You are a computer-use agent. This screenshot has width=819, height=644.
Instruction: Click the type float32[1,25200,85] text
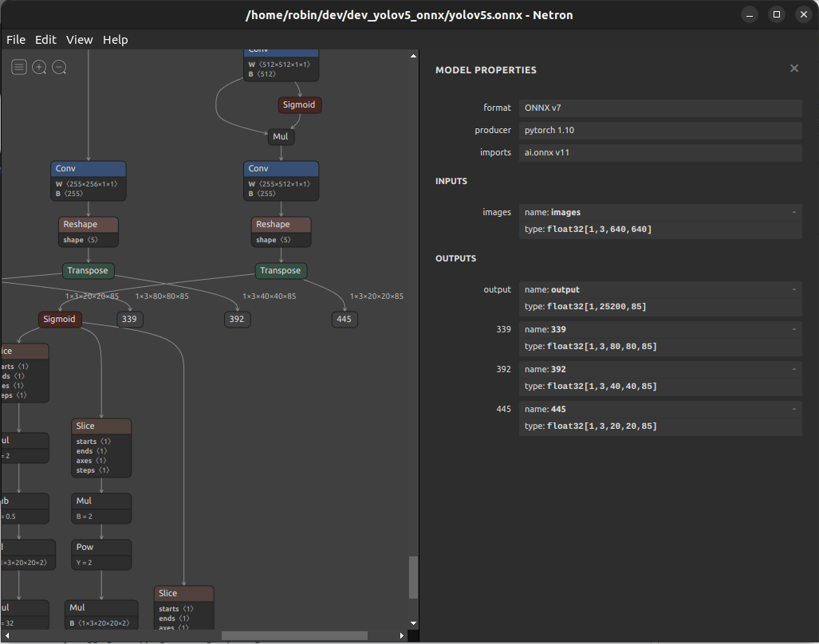[585, 306]
